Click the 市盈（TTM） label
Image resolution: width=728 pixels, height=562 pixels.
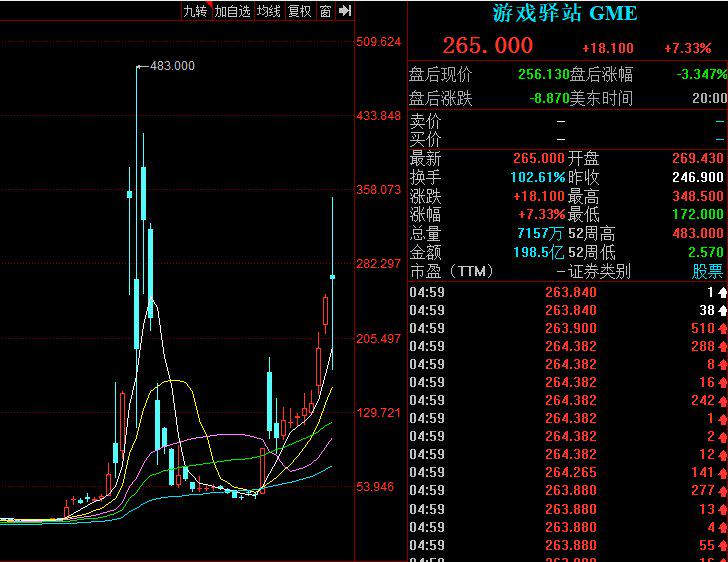[x=451, y=271]
